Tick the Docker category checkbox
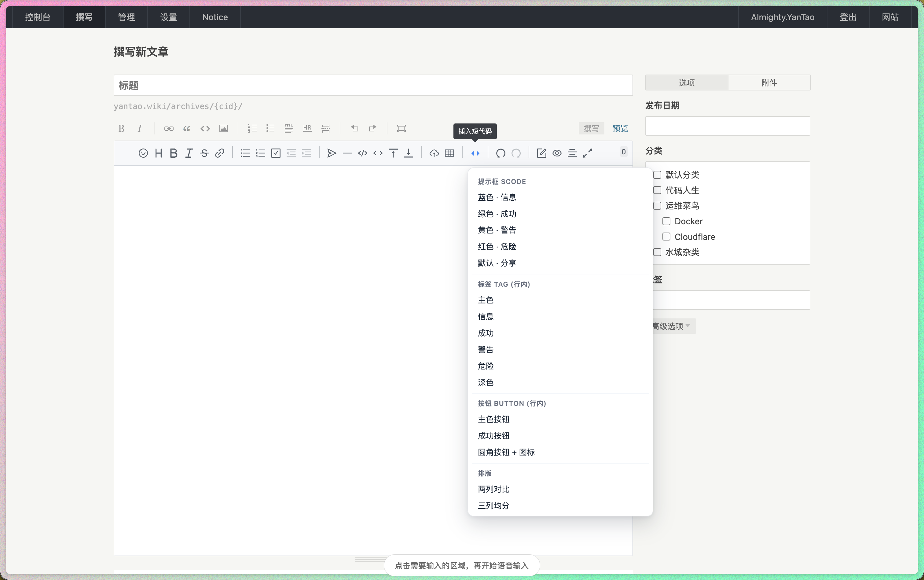Image resolution: width=924 pixels, height=580 pixels. coord(666,221)
